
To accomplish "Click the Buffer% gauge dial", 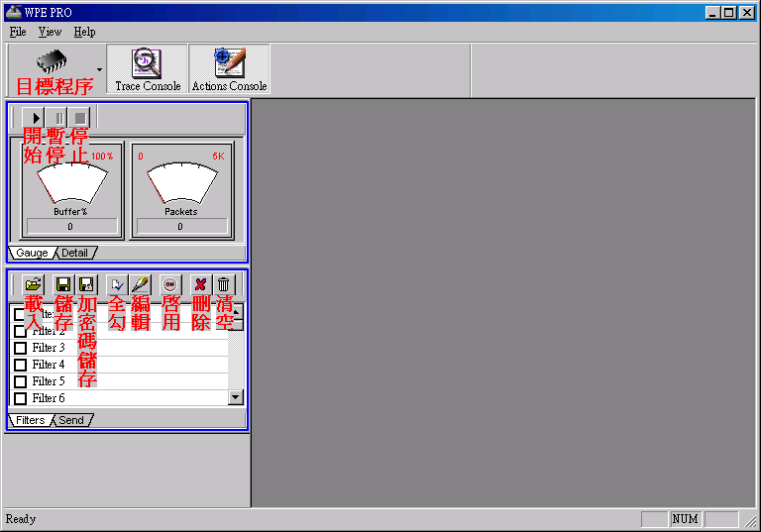I will pyautogui.click(x=71, y=183).
